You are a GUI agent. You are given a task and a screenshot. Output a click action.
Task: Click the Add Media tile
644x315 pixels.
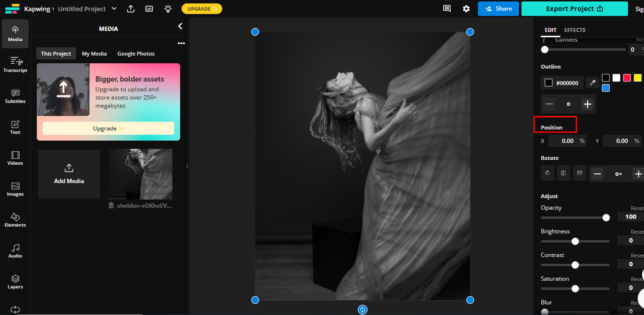coord(69,174)
